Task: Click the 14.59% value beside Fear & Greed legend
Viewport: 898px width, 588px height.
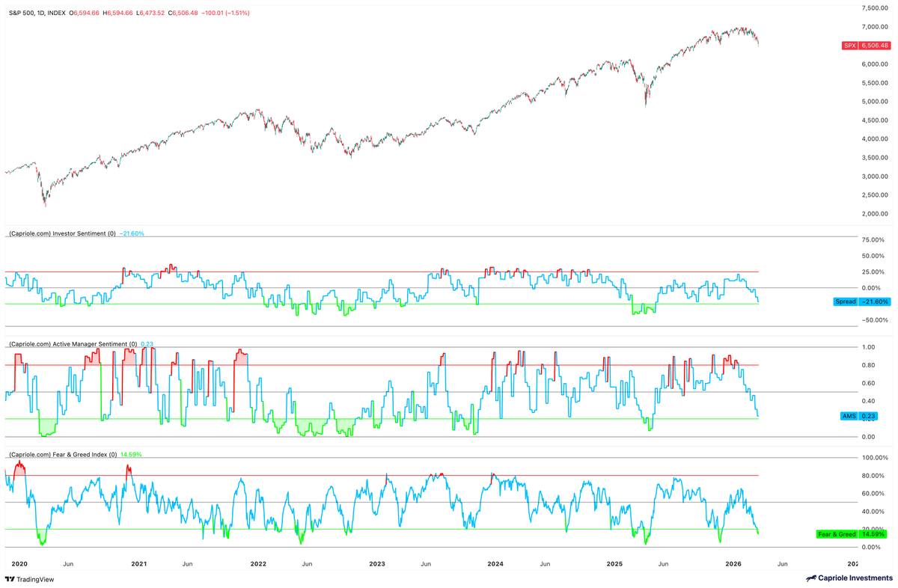Action: point(131,454)
